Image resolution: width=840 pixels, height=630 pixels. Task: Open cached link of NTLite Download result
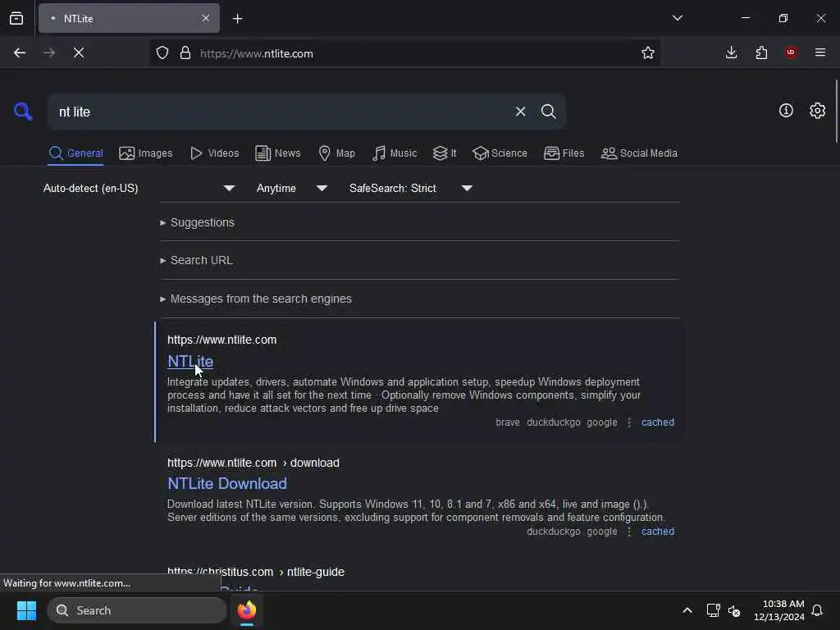click(658, 532)
